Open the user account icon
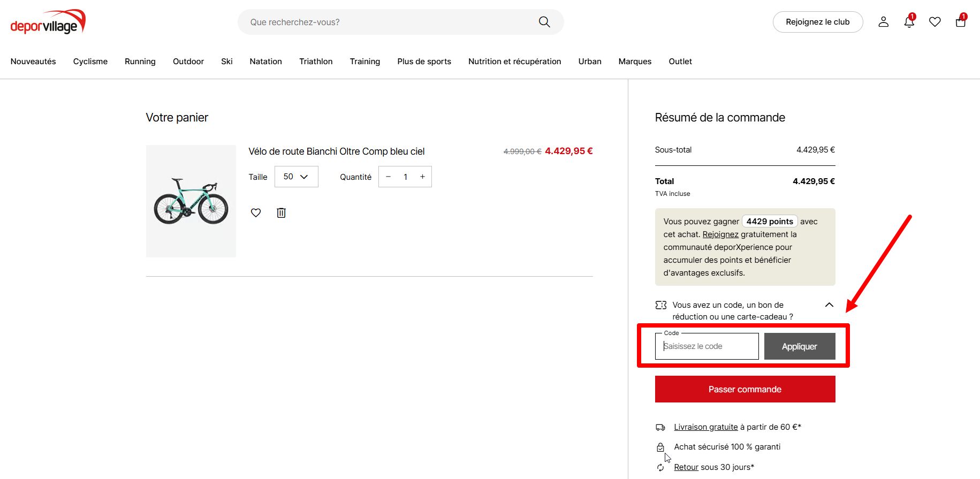The image size is (980, 479). pyautogui.click(x=884, y=22)
